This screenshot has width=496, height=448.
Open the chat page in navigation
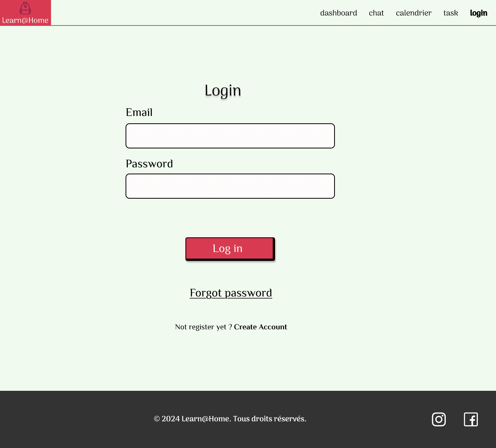coord(376,13)
